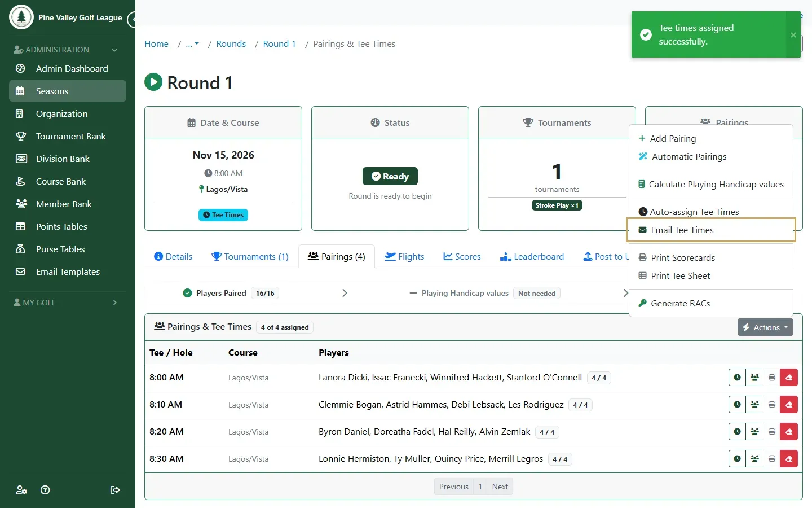
Task: Click the red eraser icon in the 8:30 AM row
Action: [x=789, y=459]
